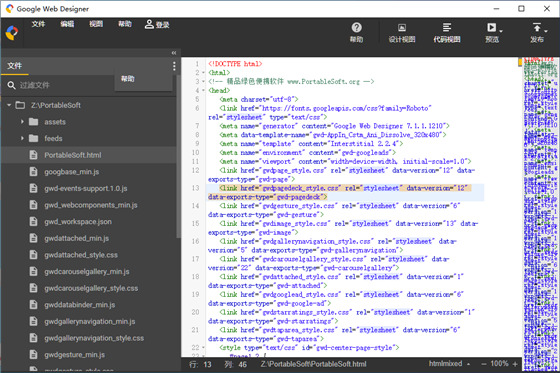This screenshot has width=560, height=373.
Task: Click the status bar file path
Action: click(x=313, y=364)
